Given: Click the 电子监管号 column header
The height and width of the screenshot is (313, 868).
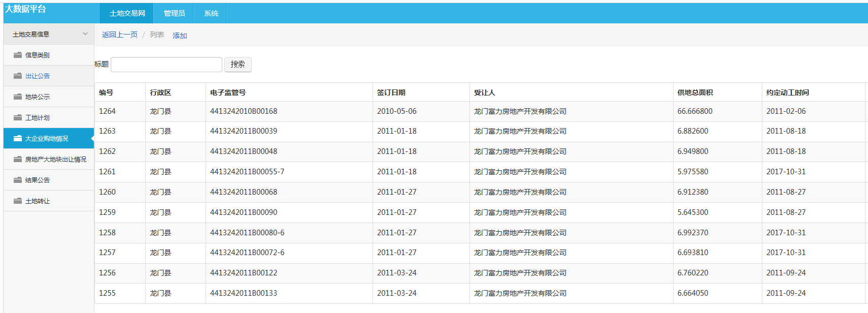Looking at the screenshot, I should click(x=228, y=92).
